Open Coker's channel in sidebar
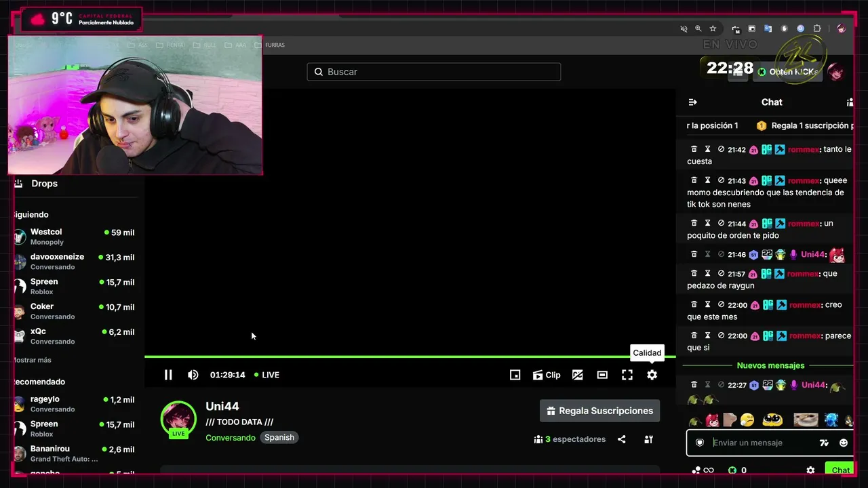This screenshot has width=868, height=488. (74, 311)
